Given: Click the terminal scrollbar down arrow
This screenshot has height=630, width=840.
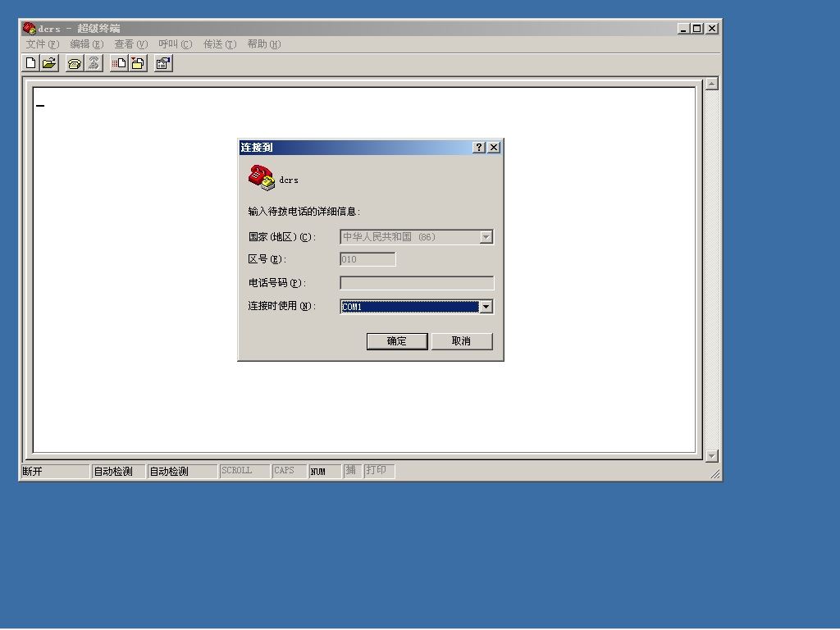Looking at the screenshot, I should (711, 456).
